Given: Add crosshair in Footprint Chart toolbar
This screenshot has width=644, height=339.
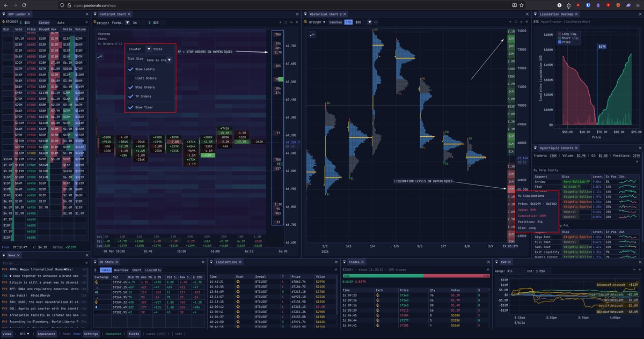Looking at the screenshot, I should point(280,23).
